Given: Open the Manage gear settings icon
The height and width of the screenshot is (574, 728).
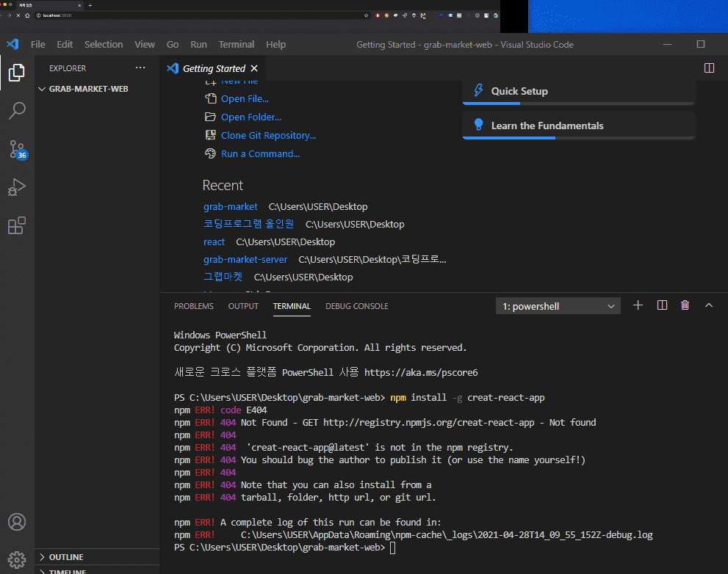Looking at the screenshot, I should tap(17, 559).
